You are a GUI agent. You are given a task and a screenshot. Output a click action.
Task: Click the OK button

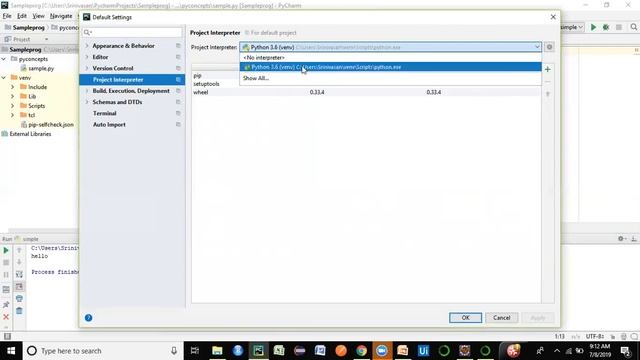pos(465,318)
